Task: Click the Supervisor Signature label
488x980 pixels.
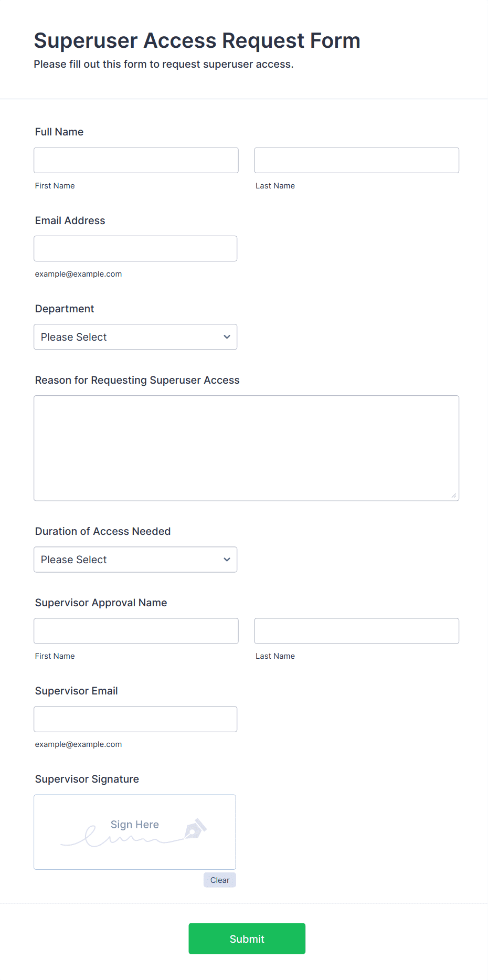Action: 87,779
